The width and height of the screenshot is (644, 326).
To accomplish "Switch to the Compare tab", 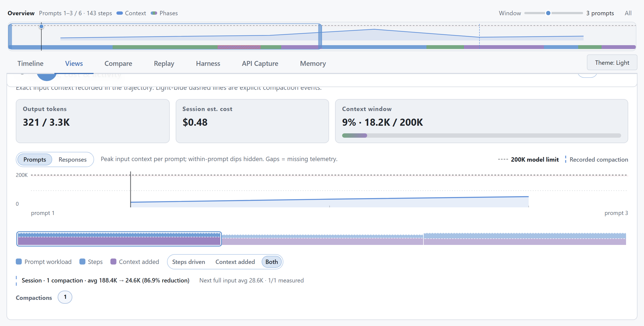I will point(118,63).
